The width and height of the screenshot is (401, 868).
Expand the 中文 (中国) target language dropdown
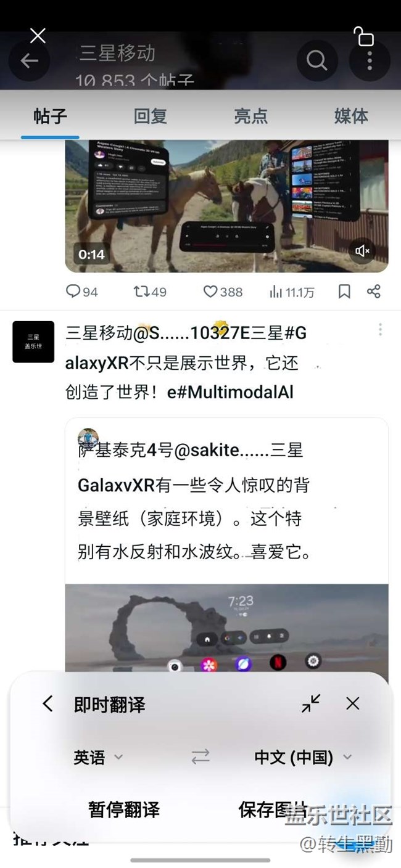tap(303, 757)
